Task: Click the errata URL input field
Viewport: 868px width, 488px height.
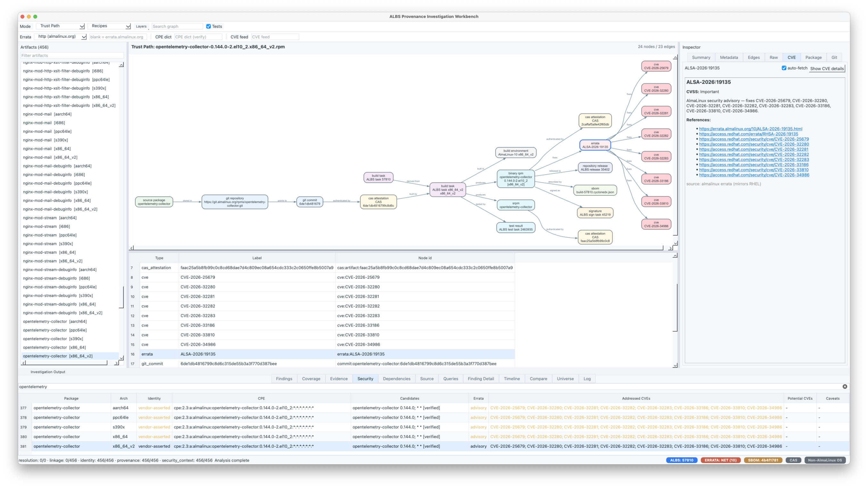Action: coord(118,37)
